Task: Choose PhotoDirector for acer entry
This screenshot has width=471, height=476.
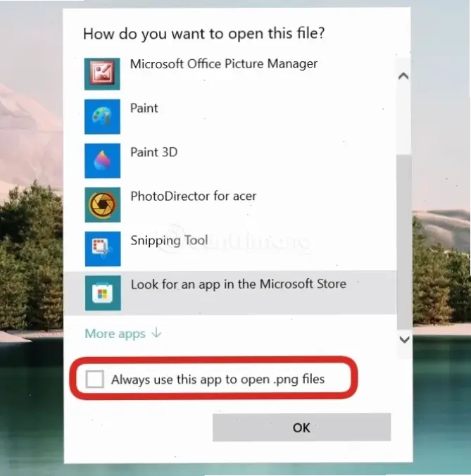Action: 230,205
